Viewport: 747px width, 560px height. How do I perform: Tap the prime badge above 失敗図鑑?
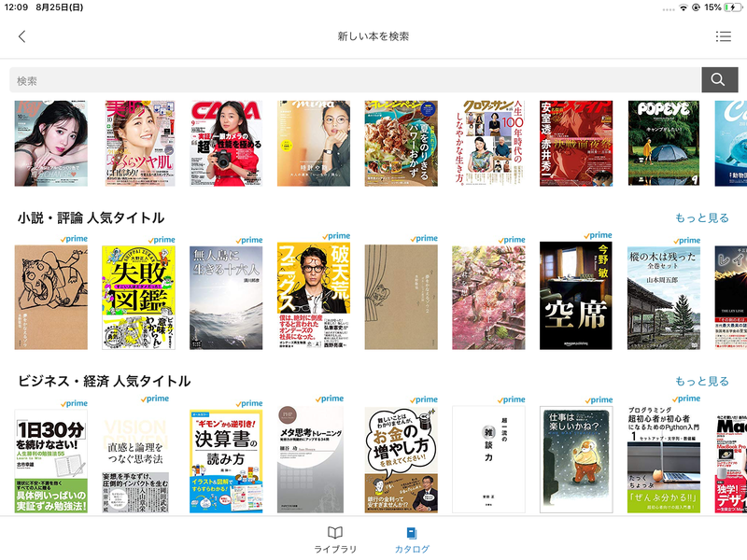162,240
